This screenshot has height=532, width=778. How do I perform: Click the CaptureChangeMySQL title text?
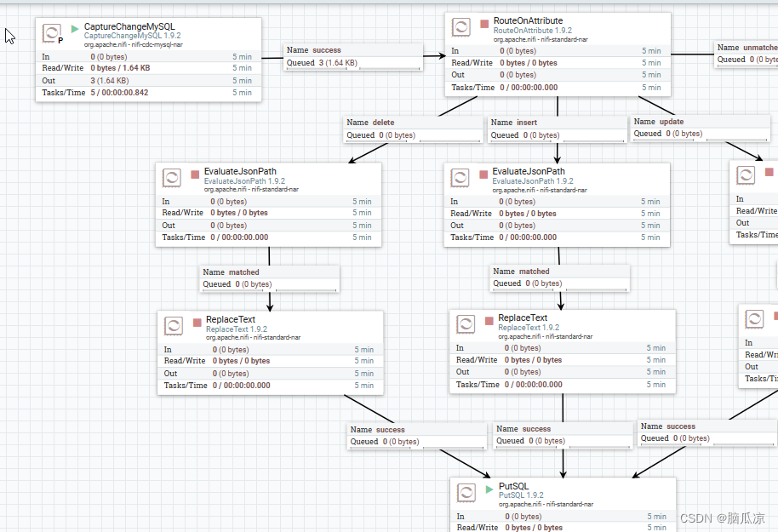coord(129,26)
